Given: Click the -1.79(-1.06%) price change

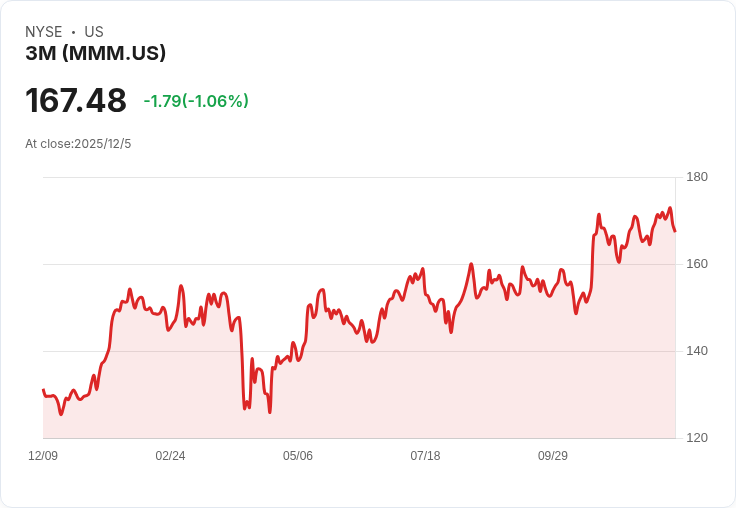Looking at the screenshot, I should point(196,101).
